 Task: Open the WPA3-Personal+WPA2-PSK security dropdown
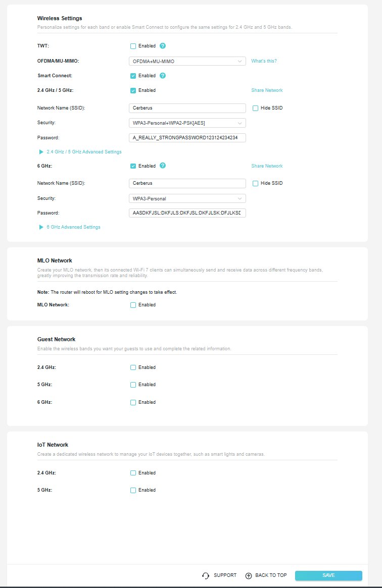(x=187, y=123)
